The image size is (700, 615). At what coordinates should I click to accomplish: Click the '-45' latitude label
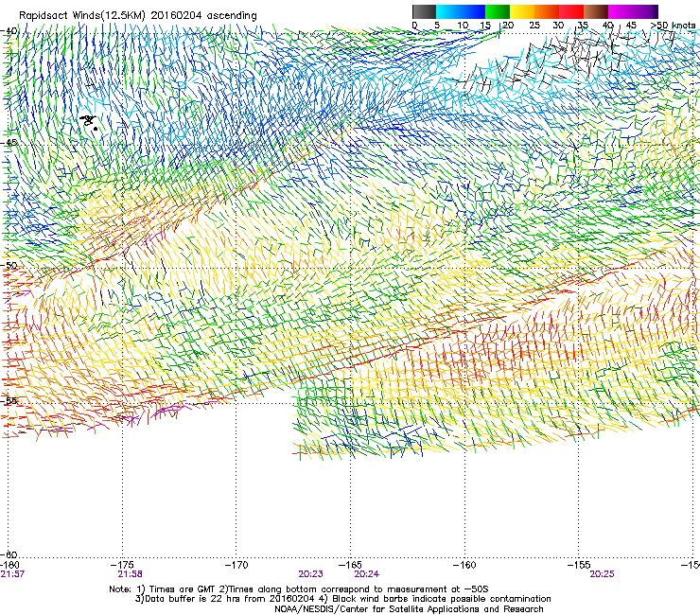click(x=9, y=143)
